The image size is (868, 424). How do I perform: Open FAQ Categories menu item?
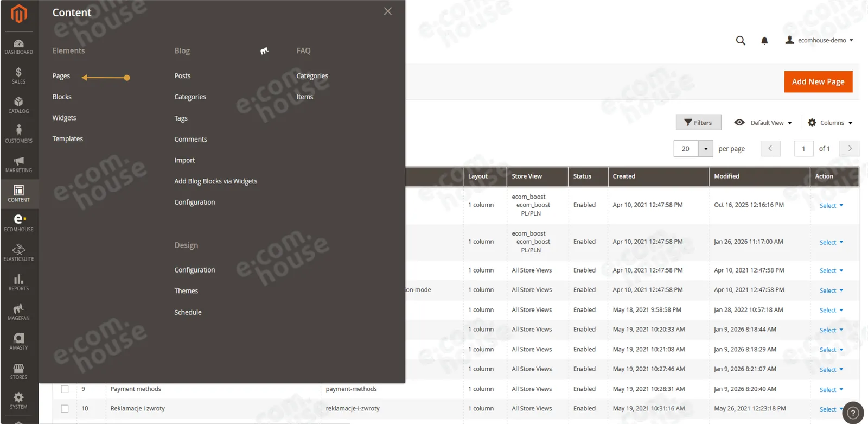point(312,76)
